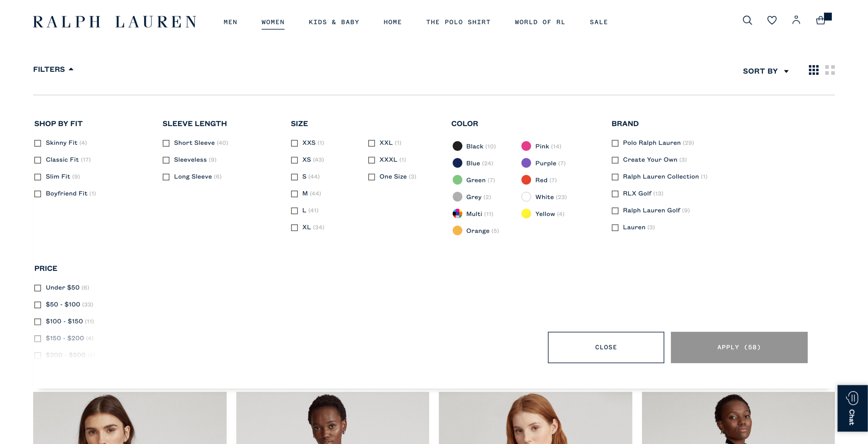Open the Sale menu
868x444 pixels.
pos(599,22)
